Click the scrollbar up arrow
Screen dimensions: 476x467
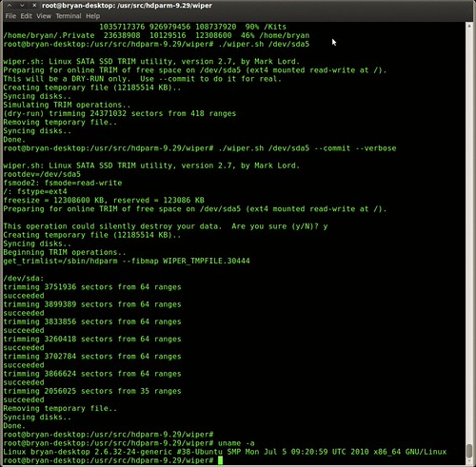469,26
